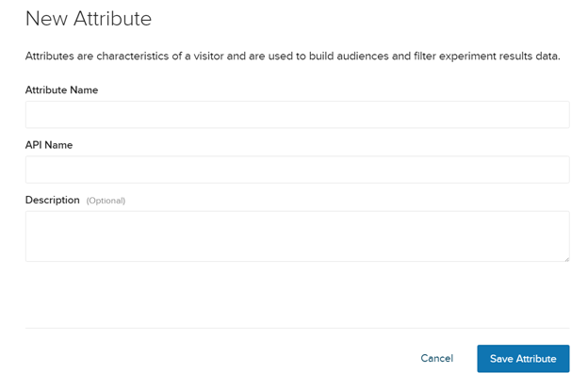Click the Attribute Name input field
The width and height of the screenshot is (588, 389).
[x=298, y=114]
